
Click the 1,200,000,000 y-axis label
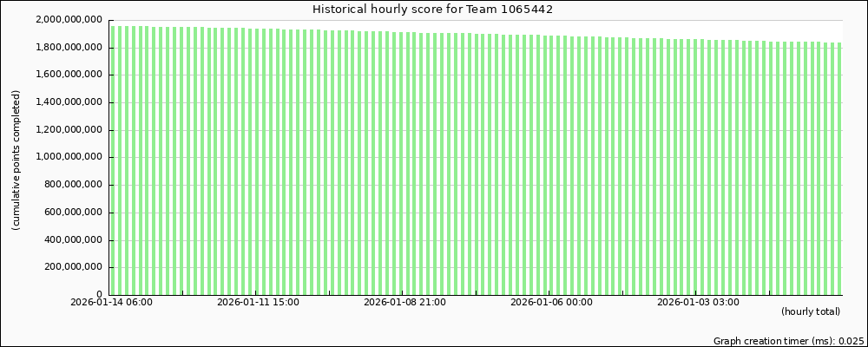69,130
